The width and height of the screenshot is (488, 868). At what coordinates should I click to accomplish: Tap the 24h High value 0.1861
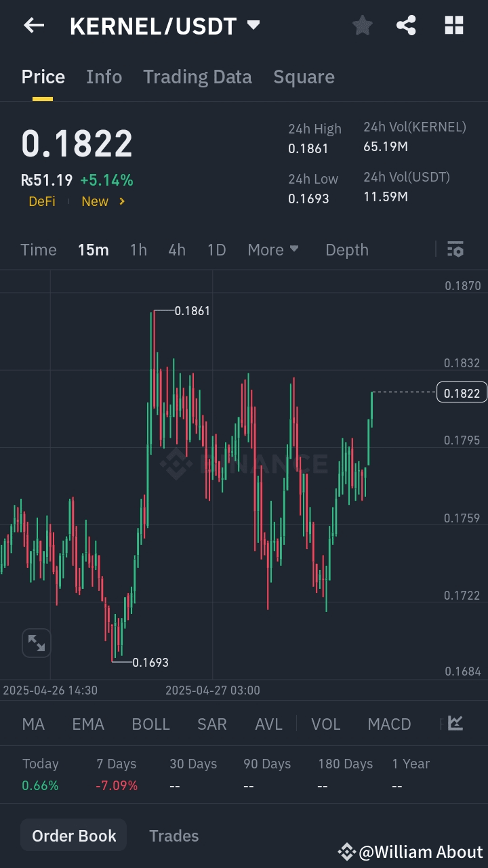(308, 148)
